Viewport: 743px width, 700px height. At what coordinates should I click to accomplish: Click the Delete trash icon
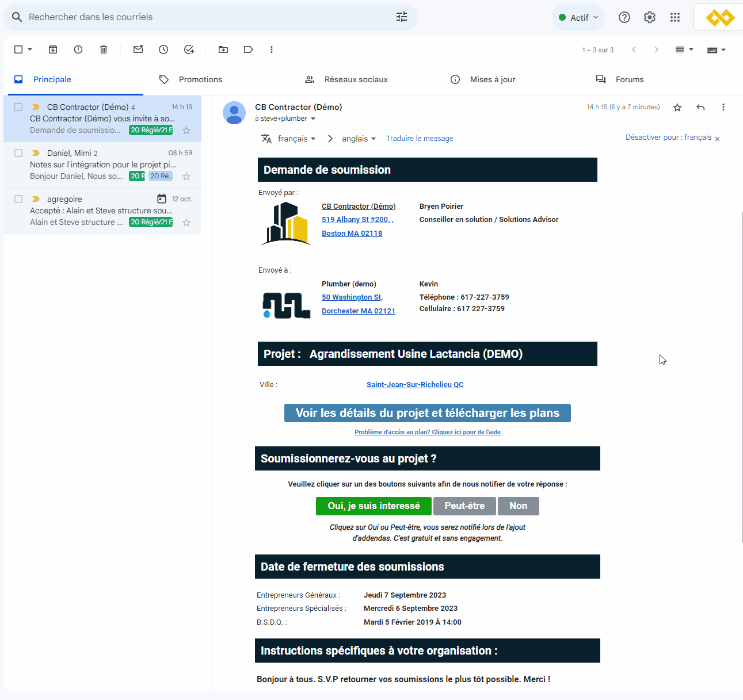(104, 49)
